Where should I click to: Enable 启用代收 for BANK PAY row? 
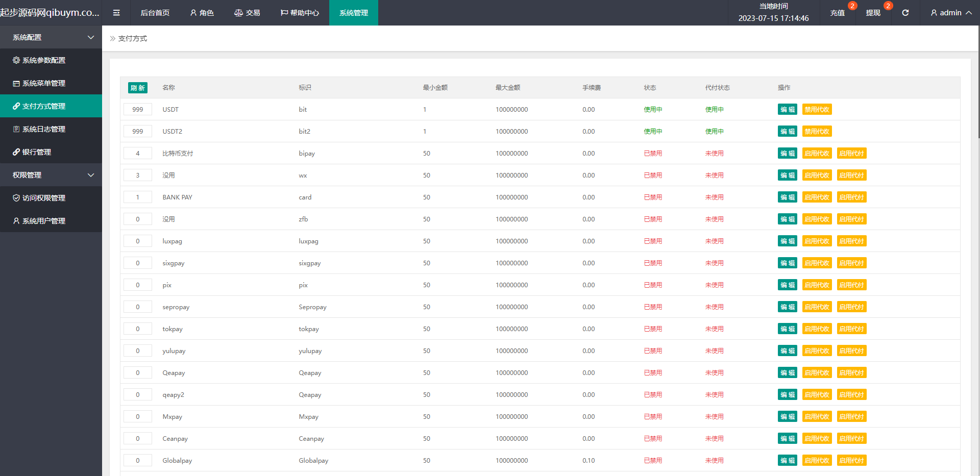click(817, 197)
